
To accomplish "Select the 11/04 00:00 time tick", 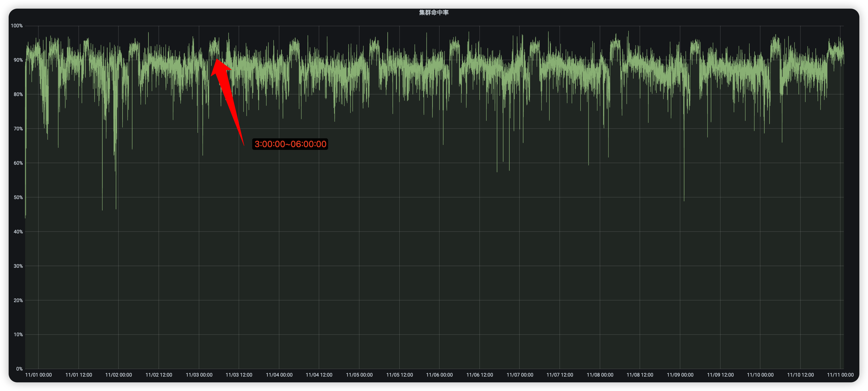I will coord(279,375).
